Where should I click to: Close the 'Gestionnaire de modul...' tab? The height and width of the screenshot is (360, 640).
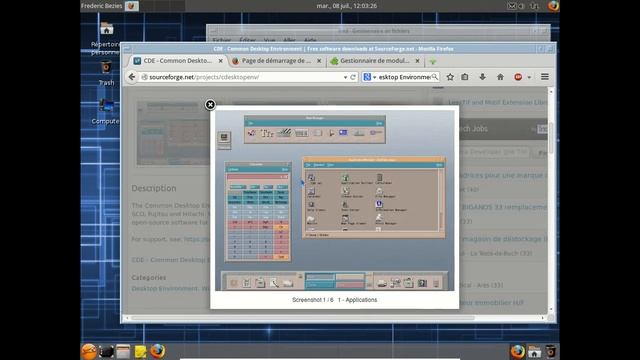point(417,61)
